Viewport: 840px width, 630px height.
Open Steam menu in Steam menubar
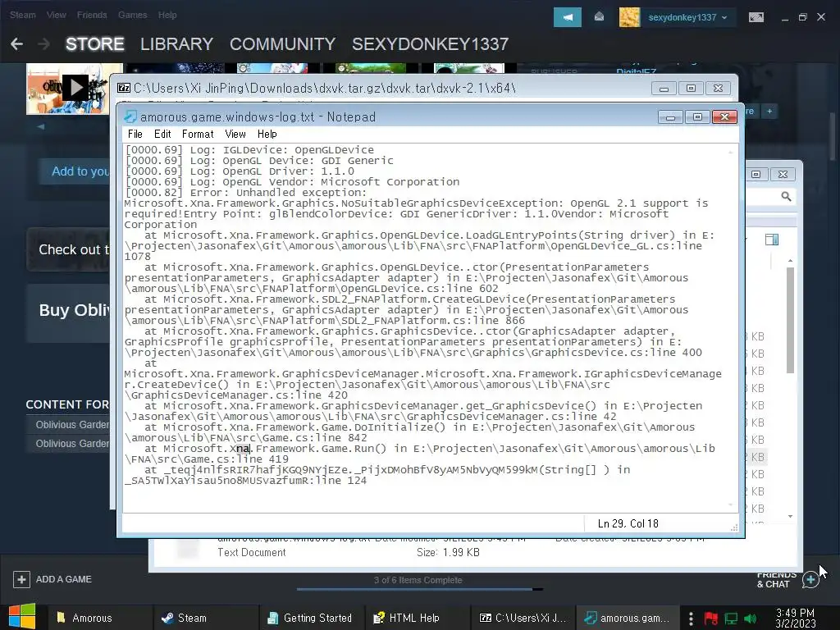(x=22, y=15)
